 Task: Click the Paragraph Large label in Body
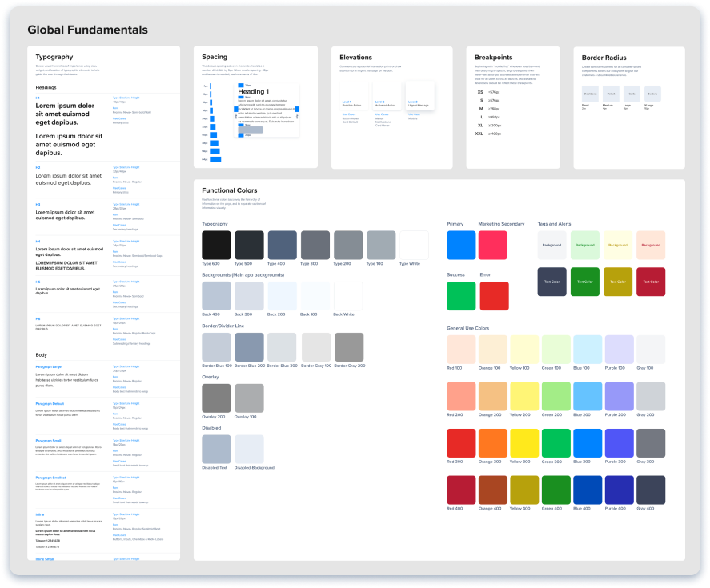point(50,366)
